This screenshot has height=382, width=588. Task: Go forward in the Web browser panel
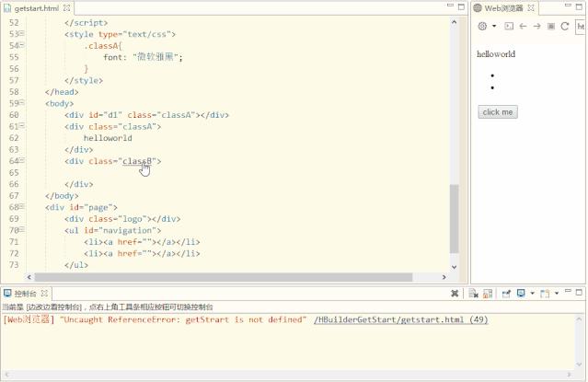point(537,26)
